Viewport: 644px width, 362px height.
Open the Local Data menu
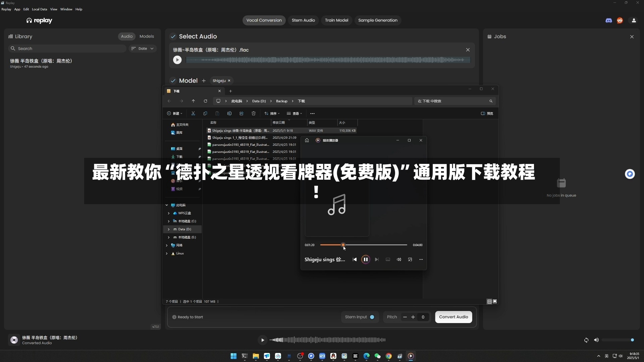[39, 9]
